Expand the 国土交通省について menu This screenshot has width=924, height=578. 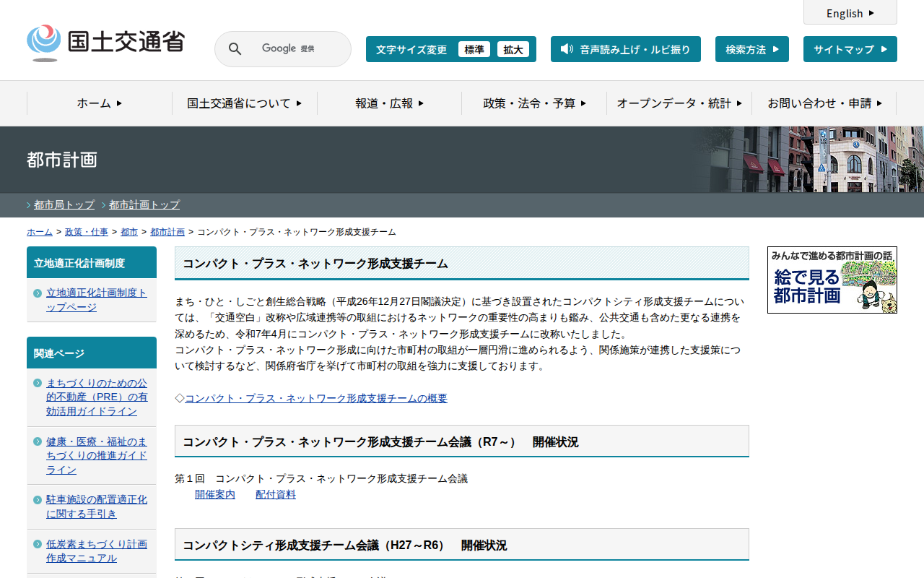pyautogui.click(x=244, y=103)
